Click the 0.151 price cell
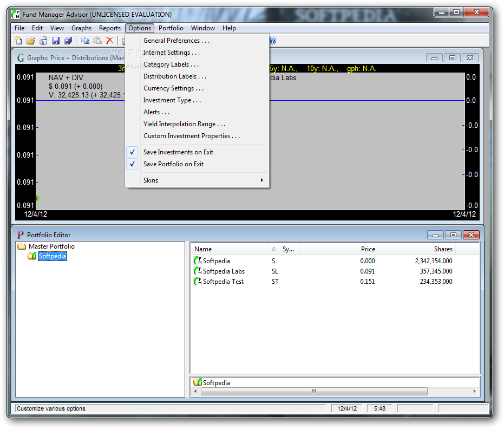Viewport: 504px width, 429px height. point(368,281)
